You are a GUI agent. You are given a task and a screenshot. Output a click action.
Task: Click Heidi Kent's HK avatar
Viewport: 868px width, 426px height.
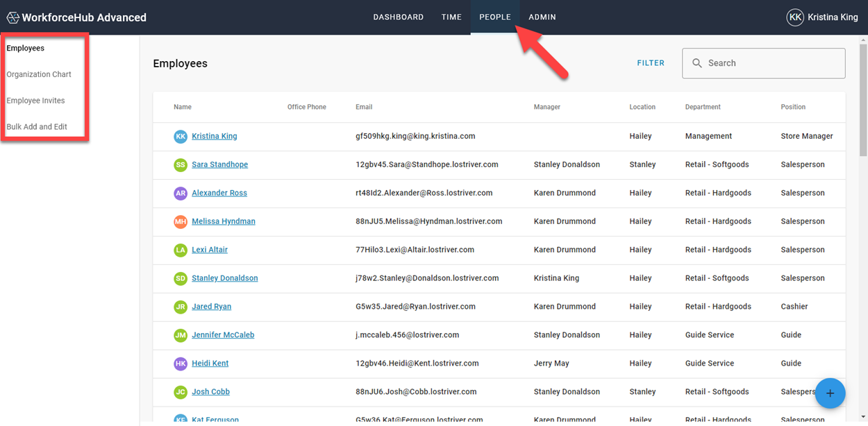coord(181,364)
